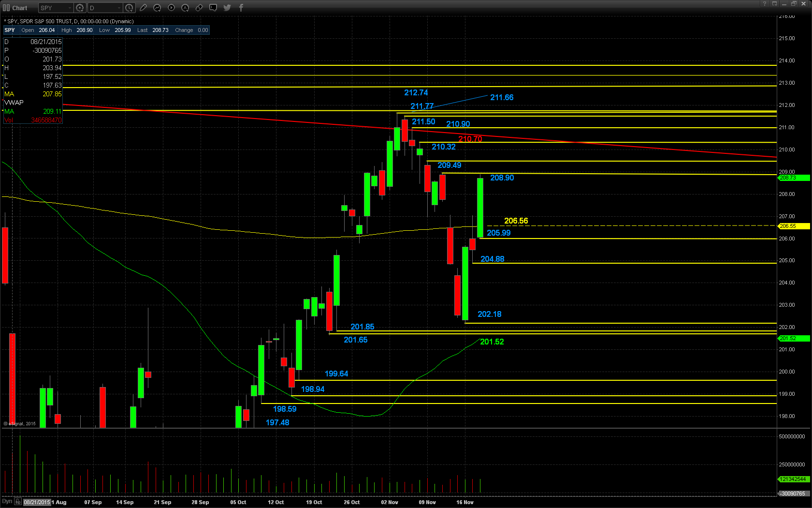
Task: Open the alerts A icon
Action: click(x=185, y=8)
